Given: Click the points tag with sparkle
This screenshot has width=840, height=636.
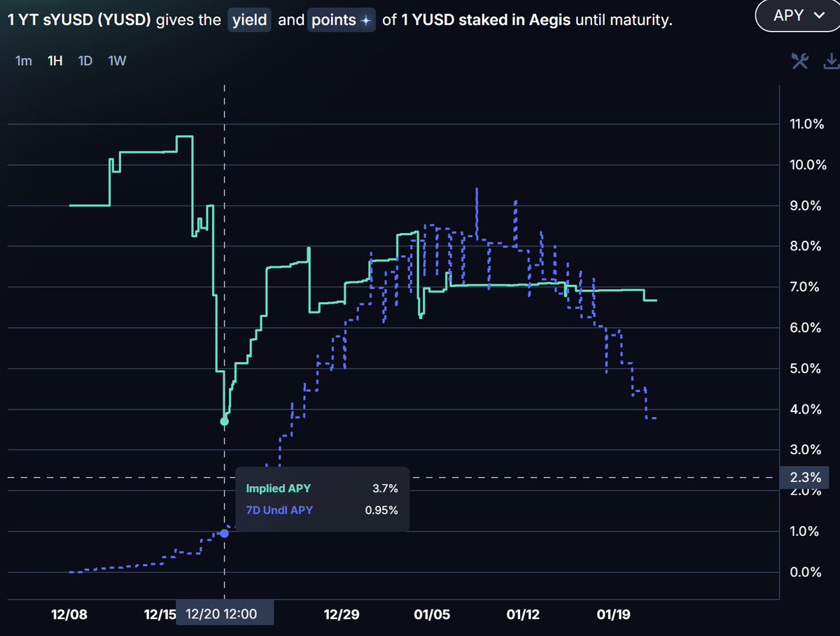Looking at the screenshot, I should 342,20.
